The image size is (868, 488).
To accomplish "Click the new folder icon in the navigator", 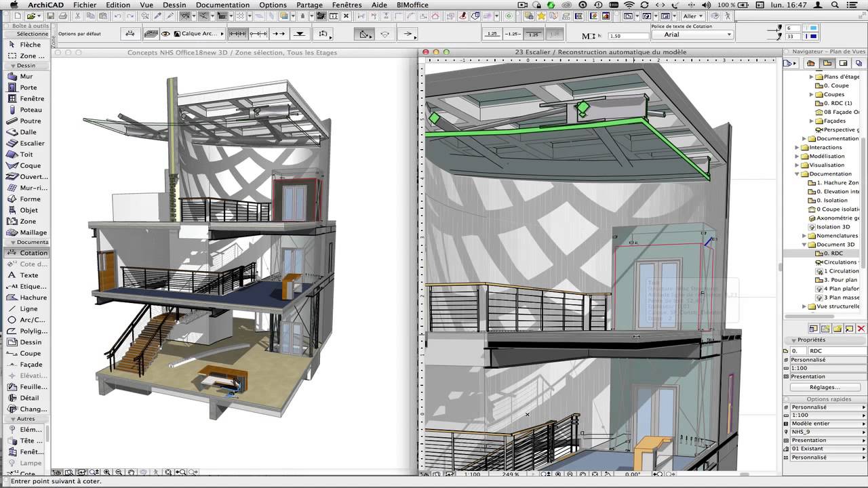I will point(837,329).
